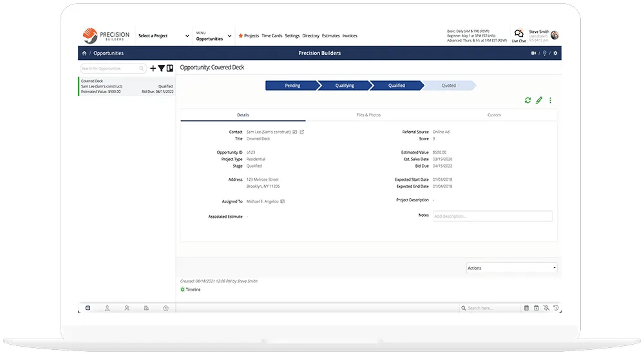This screenshot has width=644, height=355.
Task: Open the three-dot more options menu
Action: click(x=550, y=100)
